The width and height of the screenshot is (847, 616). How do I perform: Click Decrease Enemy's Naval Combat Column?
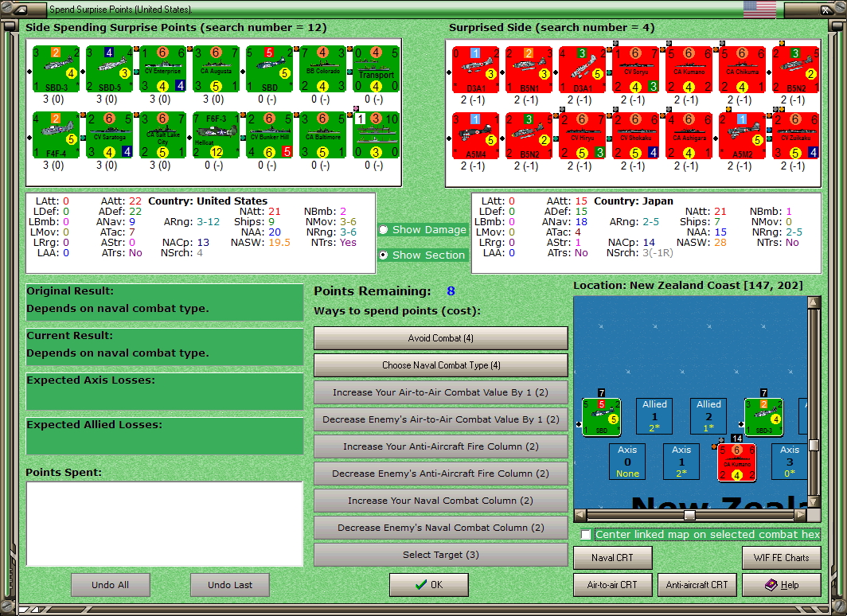tap(441, 528)
